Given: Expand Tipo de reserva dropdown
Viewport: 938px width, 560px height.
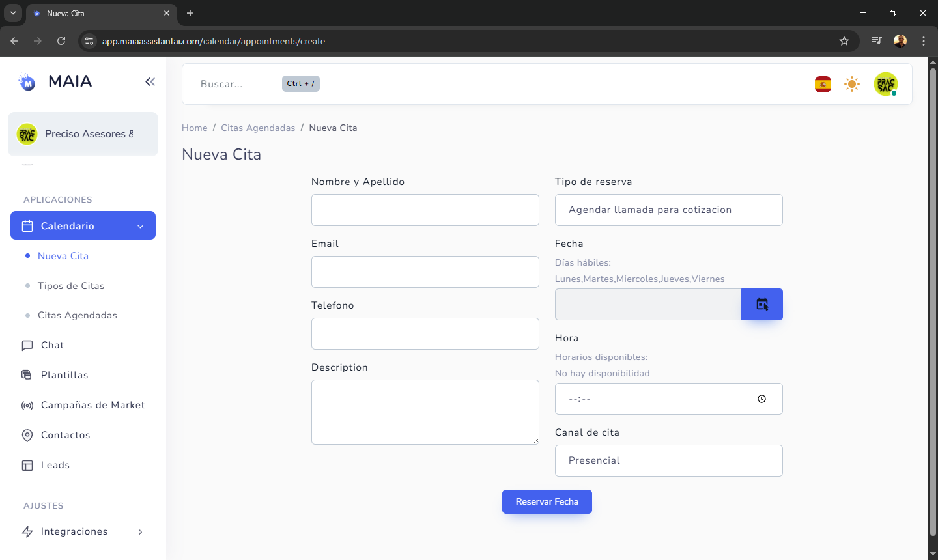Looking at the screenshot, I should tap(668, 210).
